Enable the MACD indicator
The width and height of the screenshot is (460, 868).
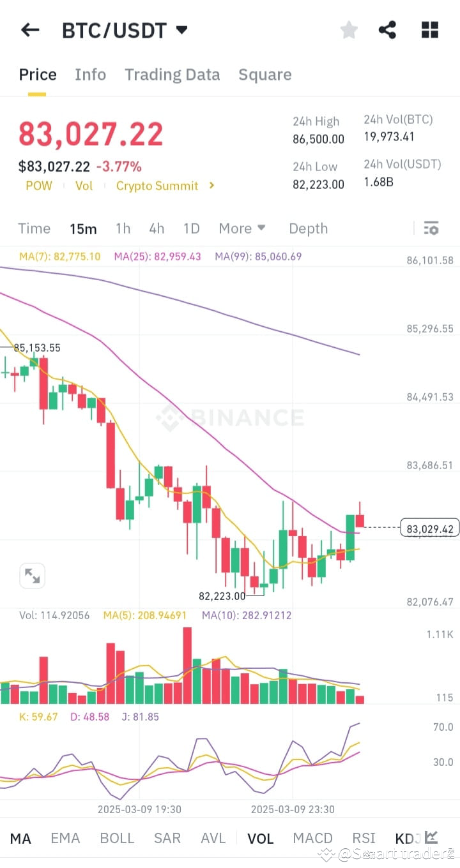point(312,838)
